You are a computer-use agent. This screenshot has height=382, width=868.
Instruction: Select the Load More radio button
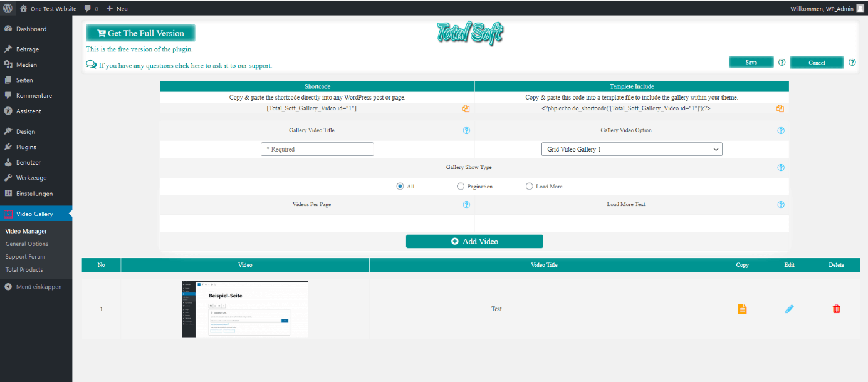(x=530, y=187)
